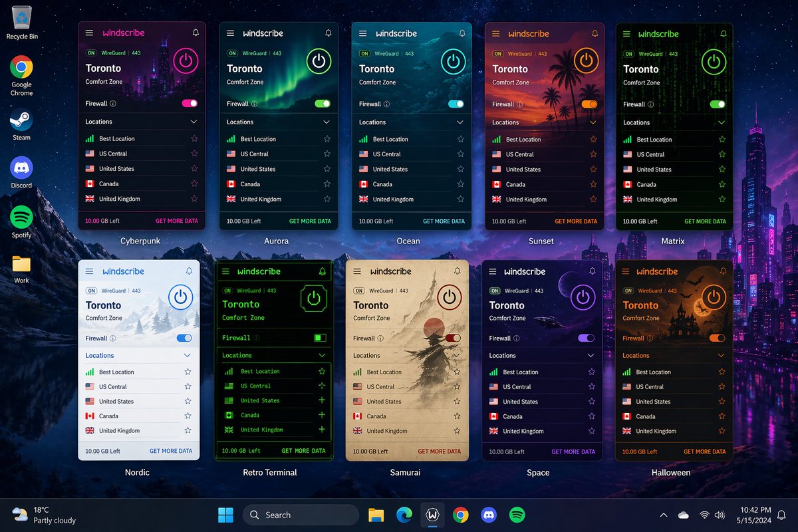Toggle Firewall switch in Sunset window

589,104
